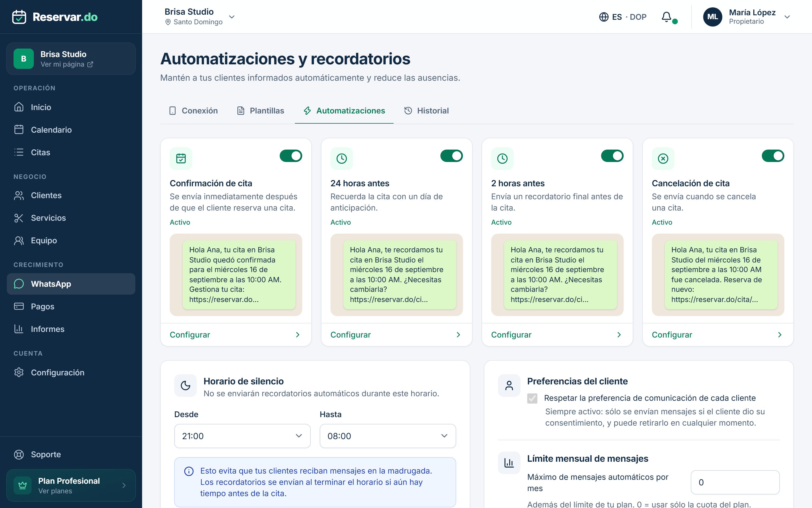This screenshot has height=508, width=812.
Task: Click the info icon in blue notice
Action: (x=189, y=471)
